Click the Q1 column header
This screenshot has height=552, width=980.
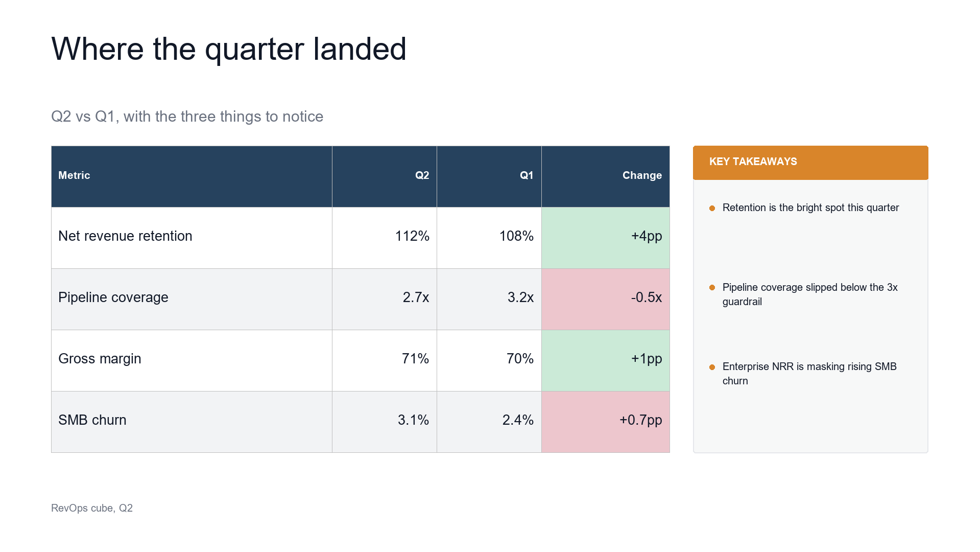coord(489,176)
